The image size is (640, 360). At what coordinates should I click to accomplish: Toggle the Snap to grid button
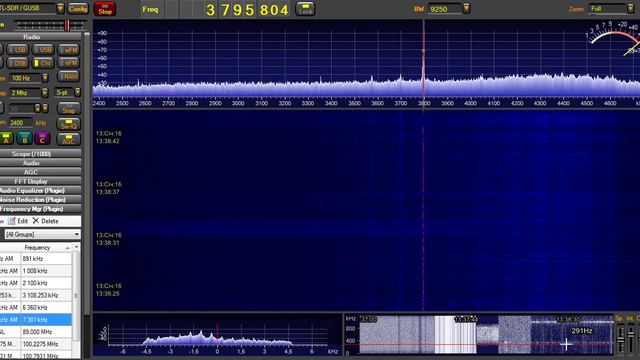(68, 109)
